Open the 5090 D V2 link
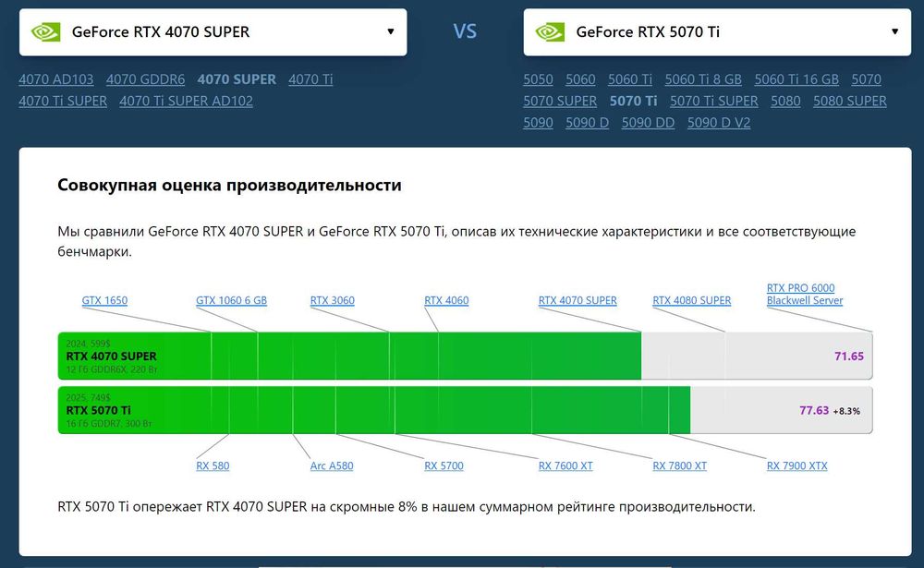This screenshot has height=568, width=924. [719, 123]
